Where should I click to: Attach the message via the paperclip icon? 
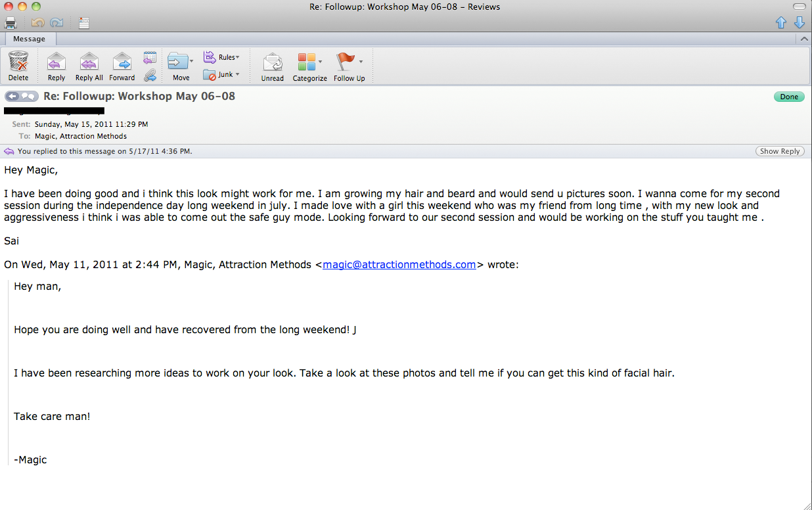(150, 75)
